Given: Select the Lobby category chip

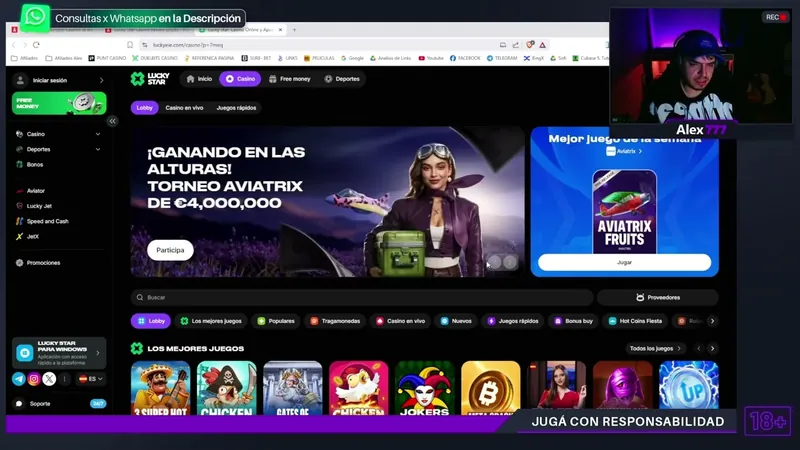Looking at the screenshot, I should click(151, 321).
